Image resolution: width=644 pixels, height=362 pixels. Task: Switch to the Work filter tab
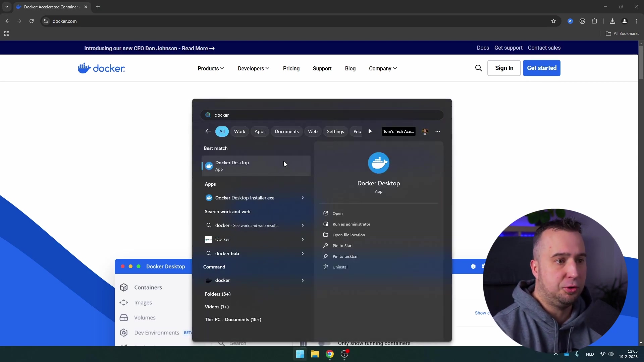[x=239, y=131]
